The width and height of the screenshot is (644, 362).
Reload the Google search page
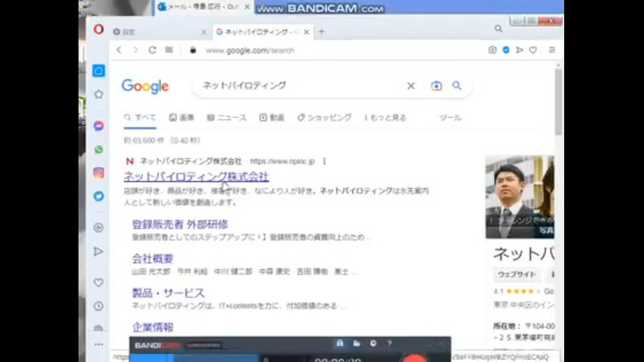pyautogui.click(x=152, y=50)
